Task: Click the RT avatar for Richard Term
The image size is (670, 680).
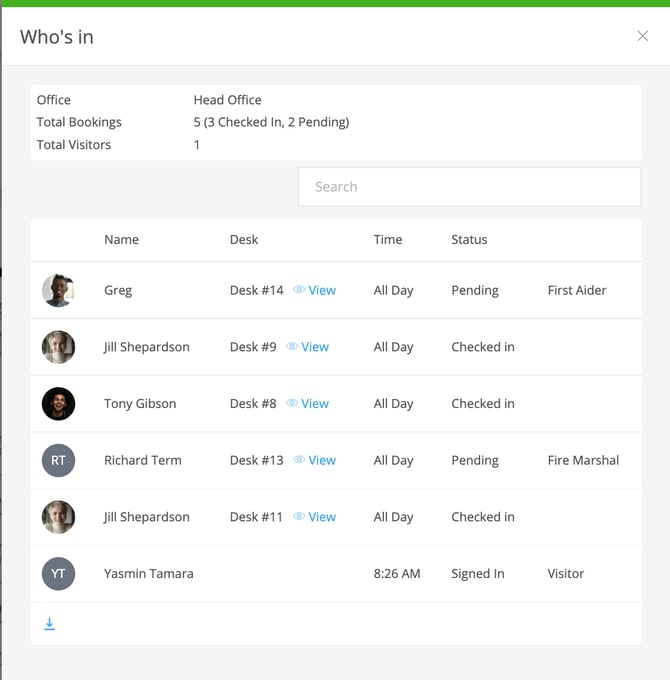Action: pyautogui.click(x=58, y=461)
